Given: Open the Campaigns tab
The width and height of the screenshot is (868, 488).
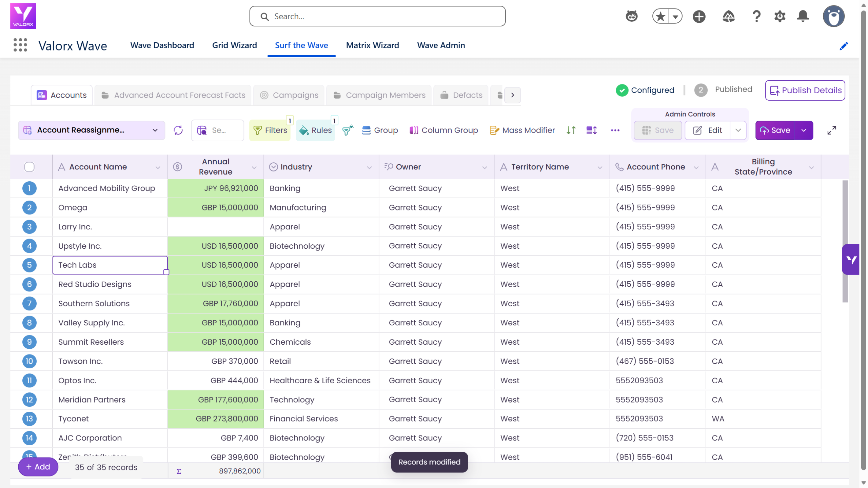Looking at the screenshot, I should pyautogui.click(x=289, y=95).
